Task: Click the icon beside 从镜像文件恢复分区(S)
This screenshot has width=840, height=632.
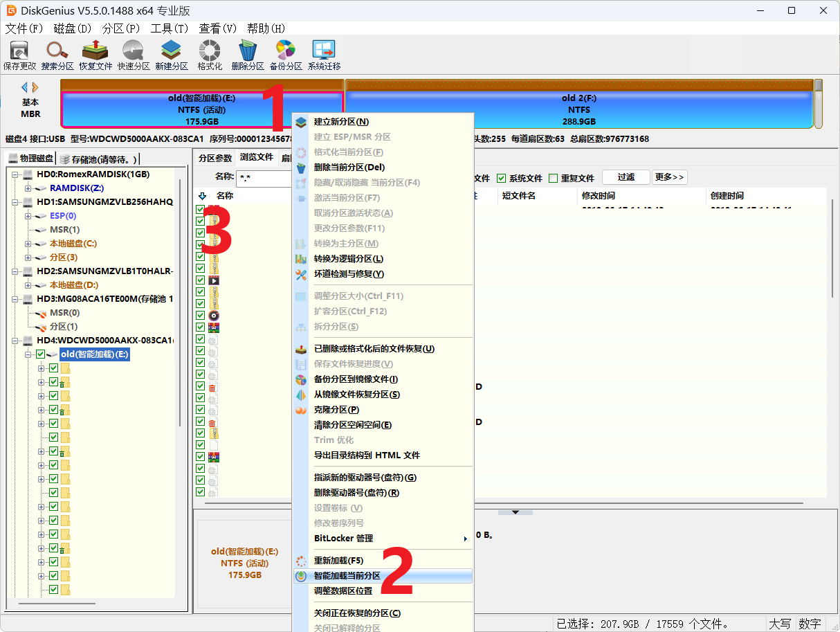Action: pyautogui.click(x=301, y=395)
